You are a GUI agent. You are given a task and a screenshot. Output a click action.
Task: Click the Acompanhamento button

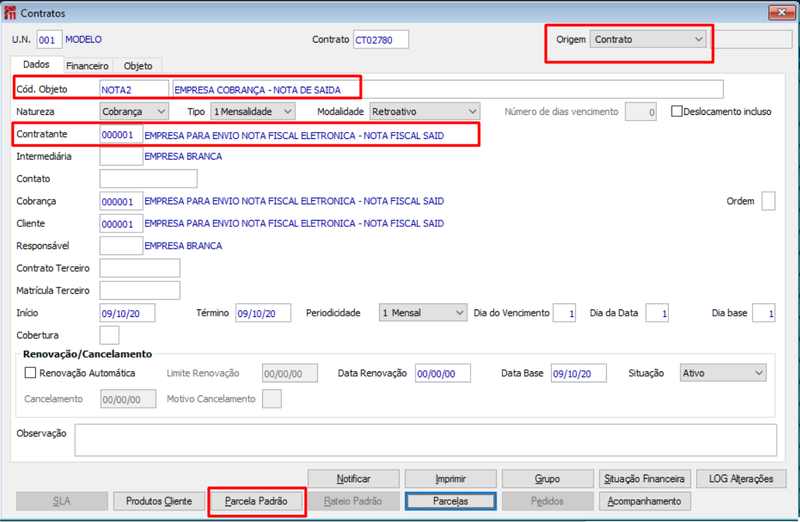pos(644,501)
